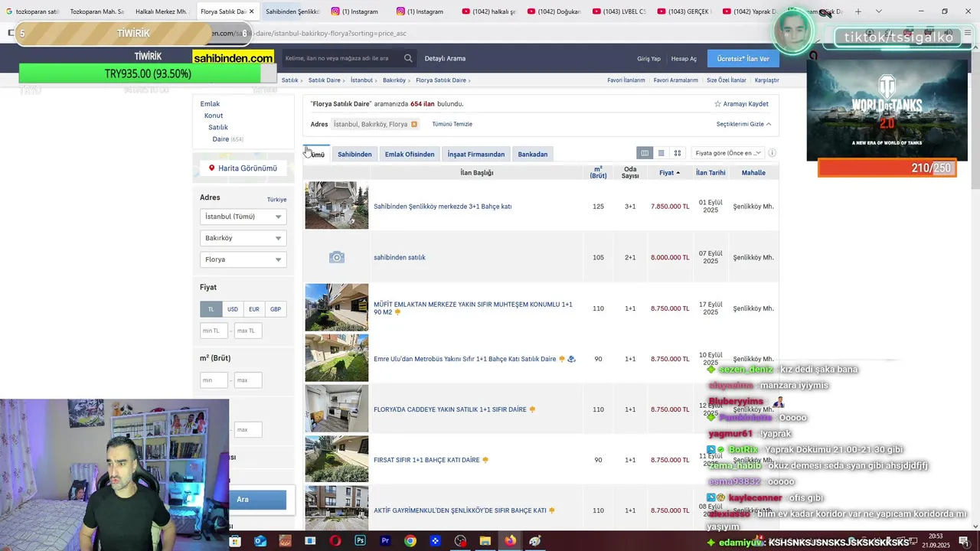Image resolution: width=980 pixels, height=551 pixels.
Task: Click the info icon beside sorting dropdown
Action: (772, 153)
